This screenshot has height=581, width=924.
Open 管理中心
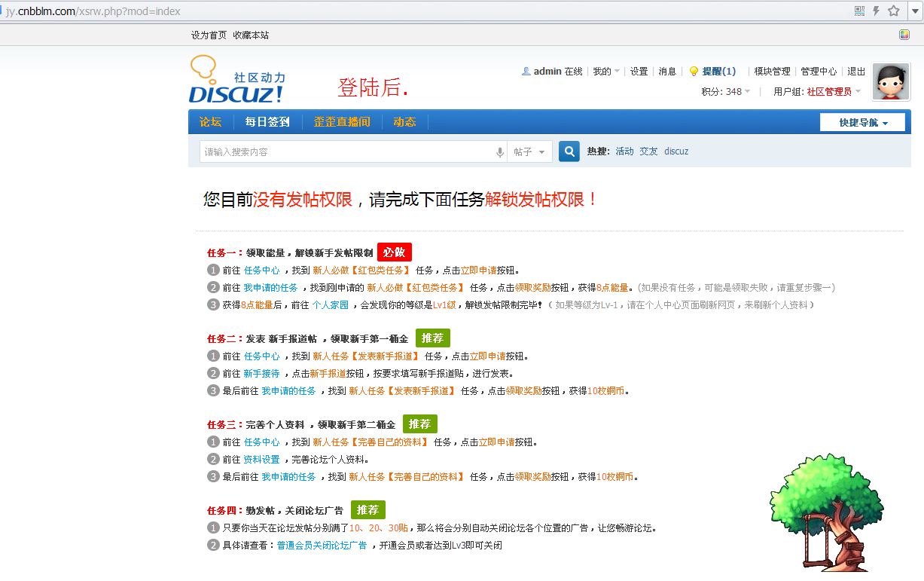(x=819, y=72)
